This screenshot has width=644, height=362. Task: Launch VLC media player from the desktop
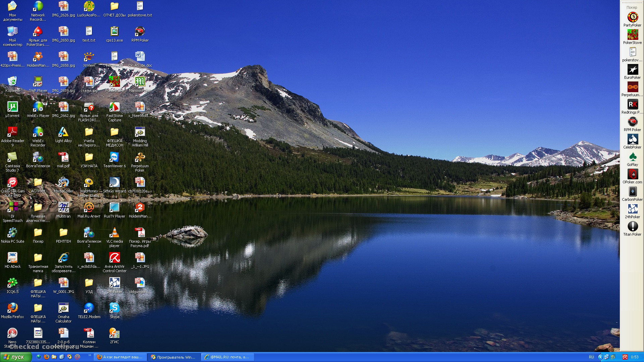[114, 233]
